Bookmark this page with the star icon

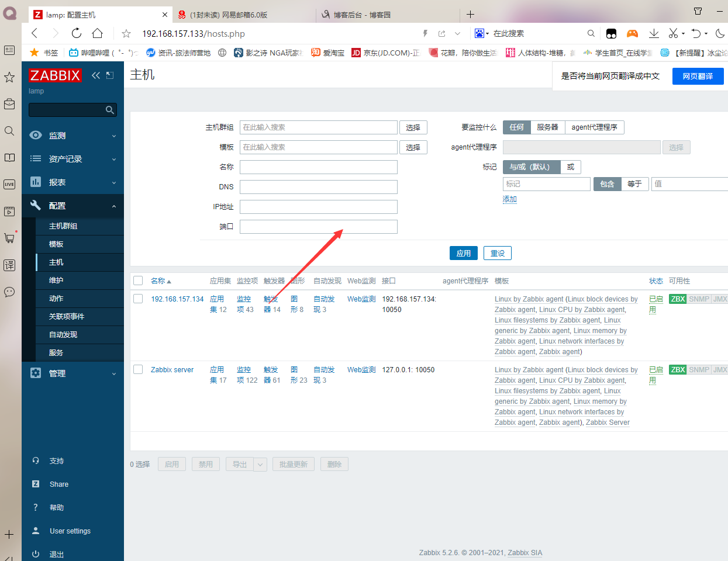point(126,33)
